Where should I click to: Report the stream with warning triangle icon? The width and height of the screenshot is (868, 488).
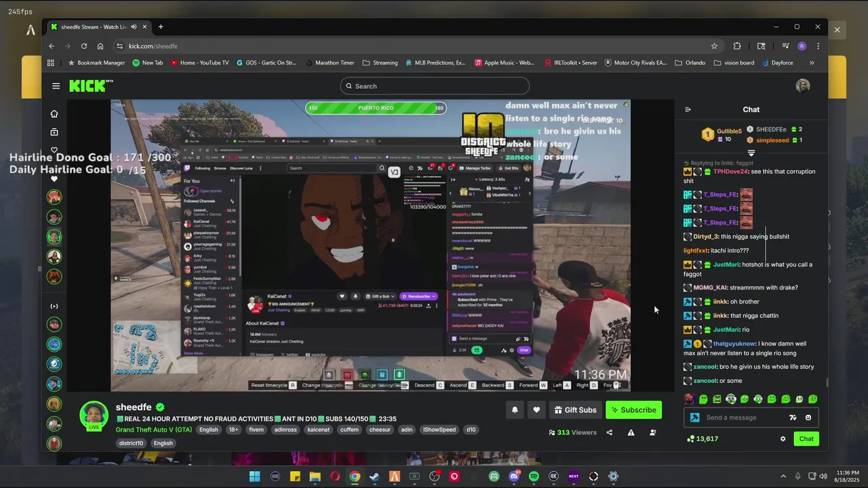coord(631,432)
